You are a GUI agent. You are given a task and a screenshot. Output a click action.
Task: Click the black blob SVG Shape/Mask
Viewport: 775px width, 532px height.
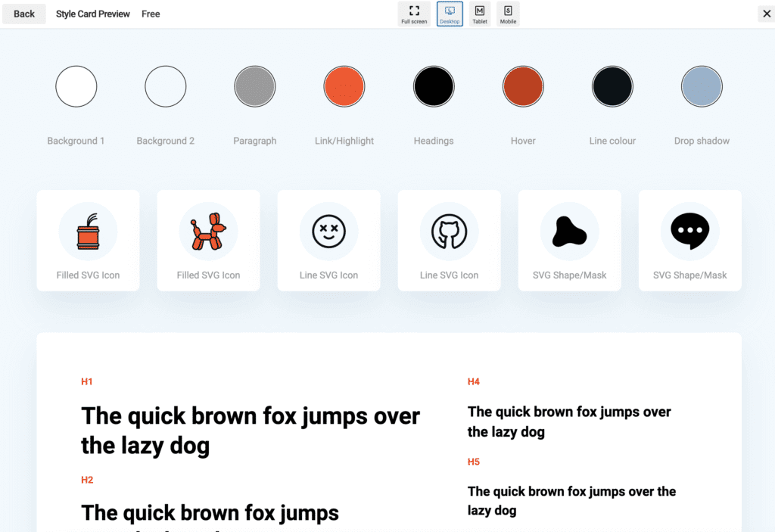point(569,231)
